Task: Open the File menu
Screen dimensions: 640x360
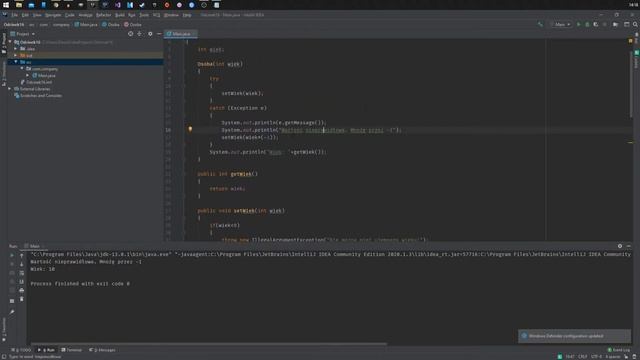Action: click(14, 15)
